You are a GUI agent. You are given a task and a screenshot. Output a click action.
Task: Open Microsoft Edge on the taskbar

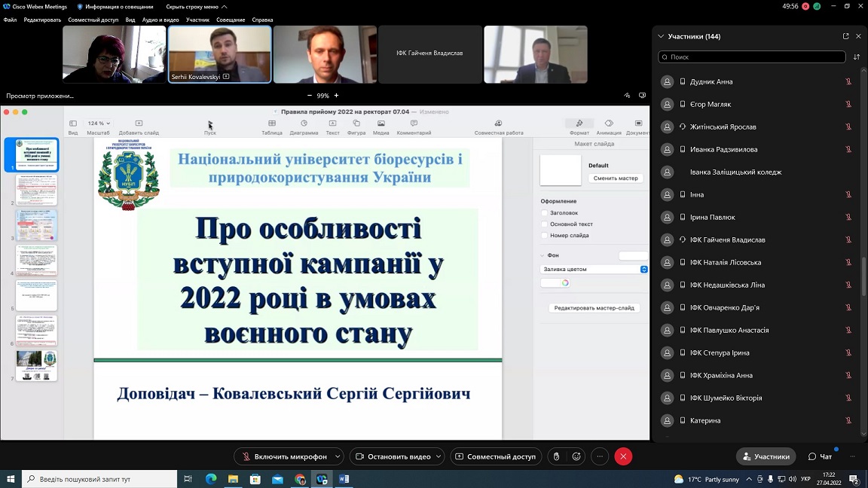click(x=211, y=479)
